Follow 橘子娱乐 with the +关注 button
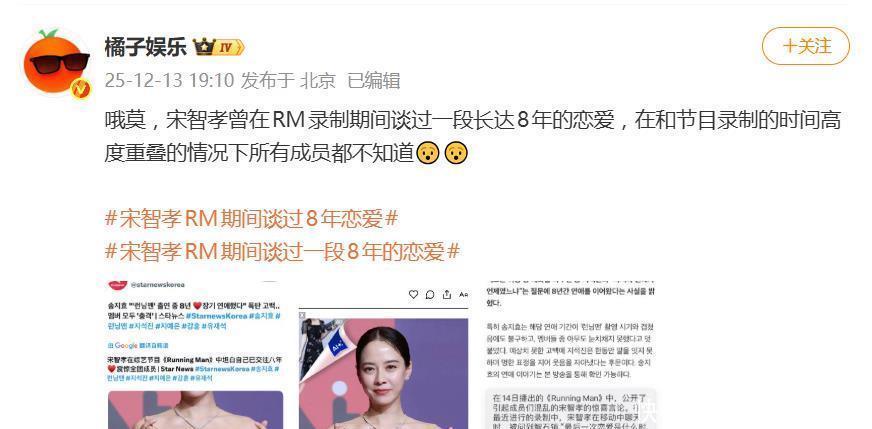872x429 pixels. click(x=806, y=46)
